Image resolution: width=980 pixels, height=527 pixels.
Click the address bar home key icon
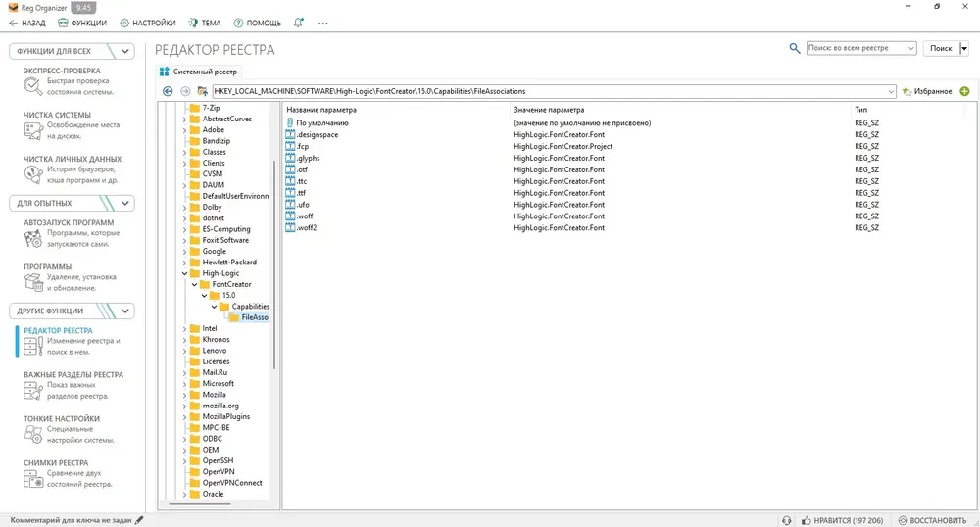pyautogui.click(x=202, y=91)
